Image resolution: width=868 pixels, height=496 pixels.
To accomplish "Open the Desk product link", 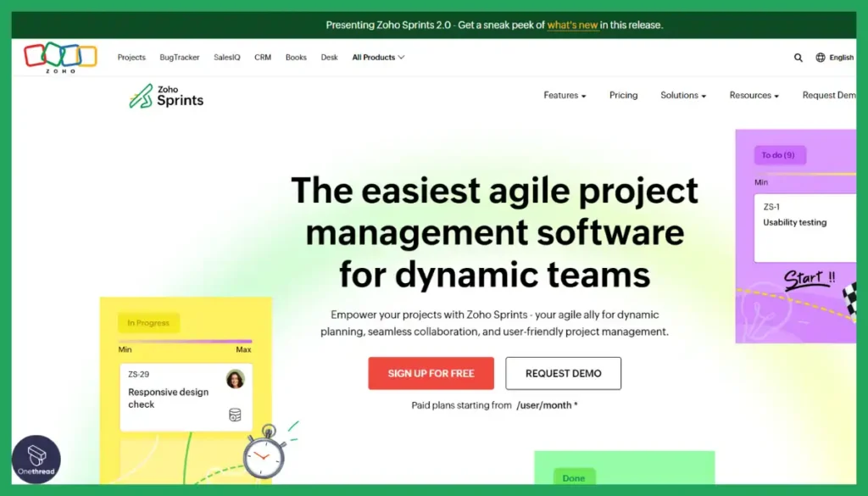I will point(330,58).
